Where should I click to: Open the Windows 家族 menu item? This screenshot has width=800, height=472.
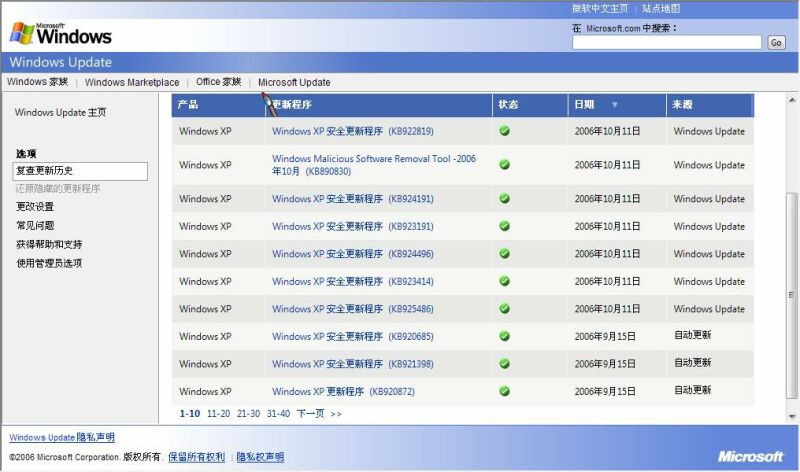tap(38, 82)
